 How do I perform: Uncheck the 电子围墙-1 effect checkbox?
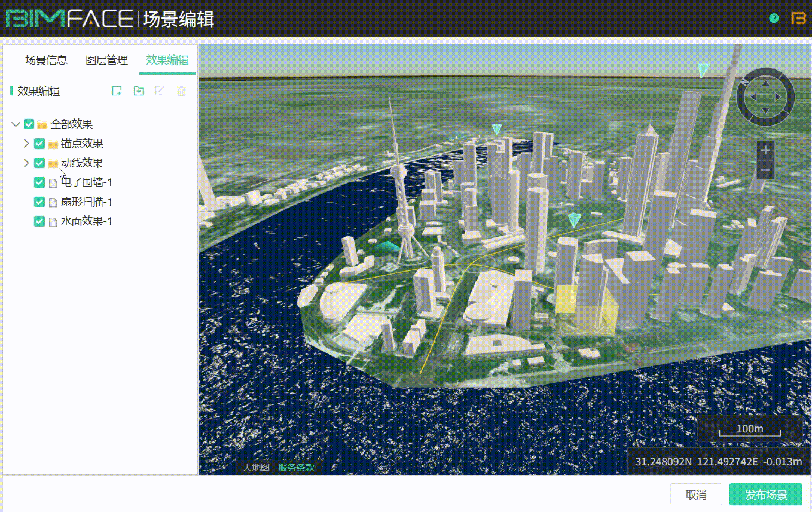pos(39,182)
